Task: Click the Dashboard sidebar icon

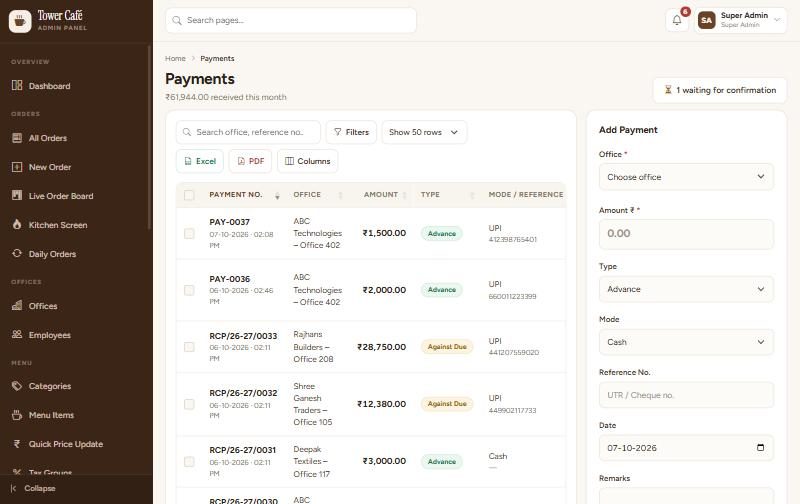Action: [x=17, y=86]
